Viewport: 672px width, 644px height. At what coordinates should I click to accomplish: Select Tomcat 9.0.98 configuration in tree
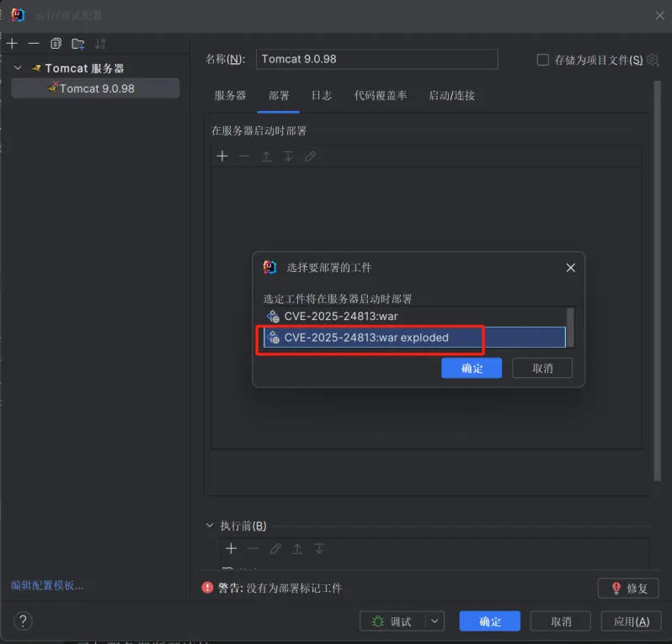95,88
